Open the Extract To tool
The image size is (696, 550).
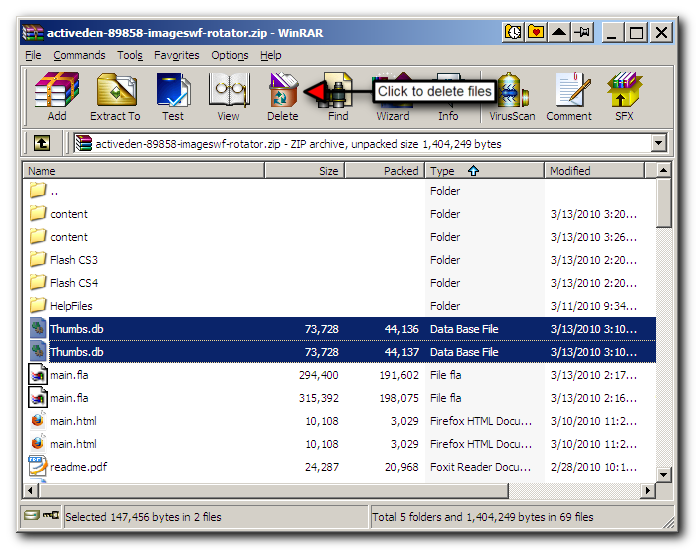115,97
